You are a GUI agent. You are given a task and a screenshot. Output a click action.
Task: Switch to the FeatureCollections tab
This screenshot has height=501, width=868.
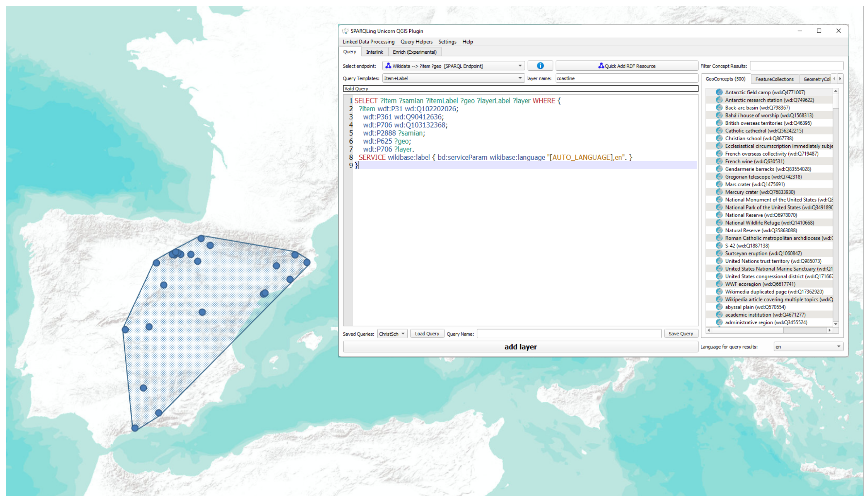[x=774, y=79]
